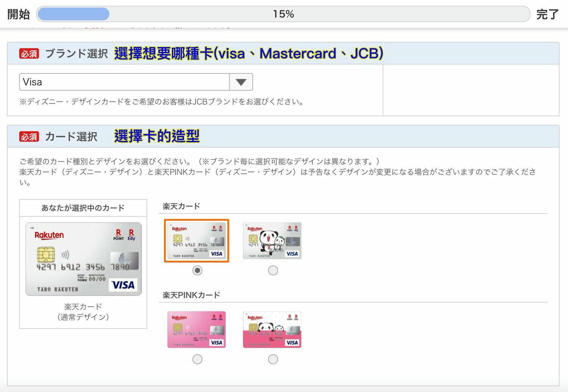Select the pink Rakuten PINK card image
Viewport: 568px width, 392px height.
pyautogui.click(x=197, y=330)
